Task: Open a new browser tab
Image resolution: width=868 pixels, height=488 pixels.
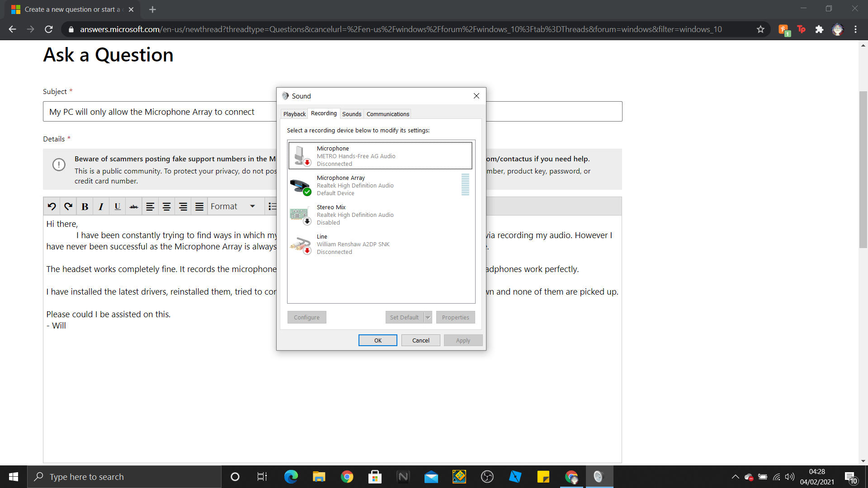Action: click(152, 9)
